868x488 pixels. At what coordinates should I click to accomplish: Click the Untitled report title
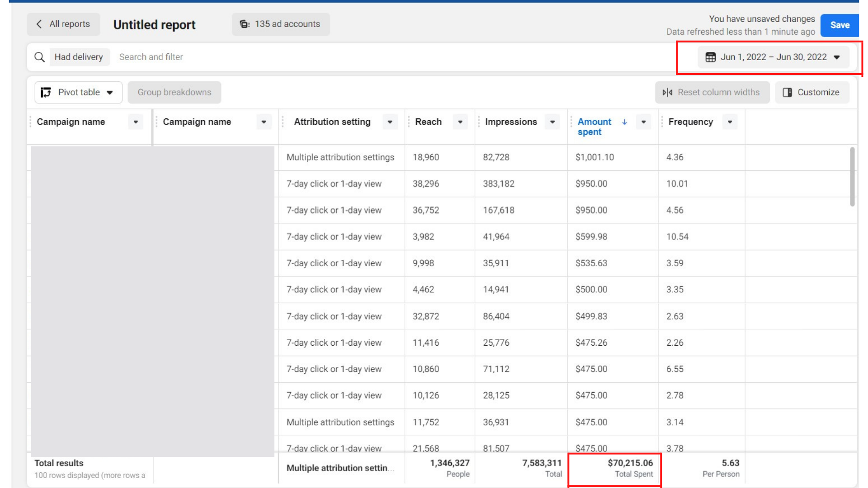click(155, 24)
